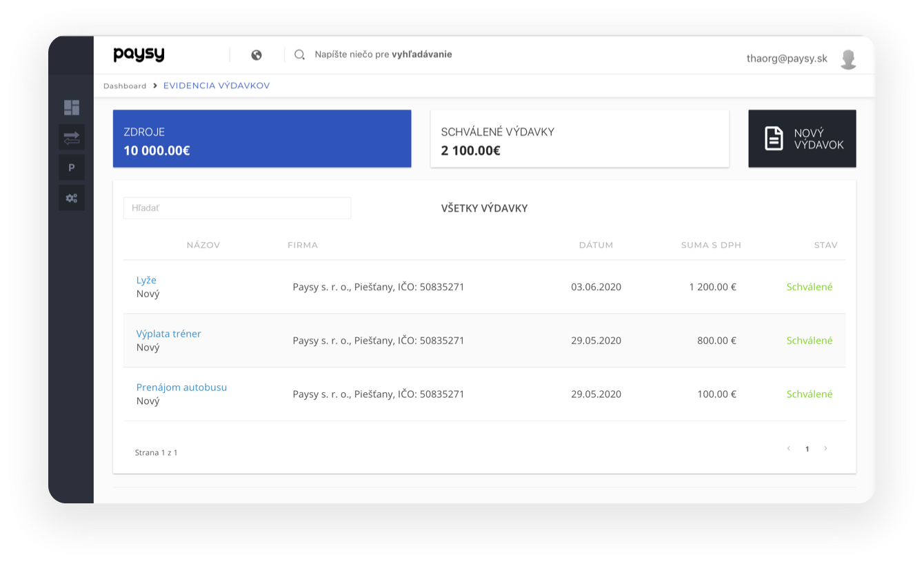
Task: Click the company cell in Lyže row
Action: (379, 287)
